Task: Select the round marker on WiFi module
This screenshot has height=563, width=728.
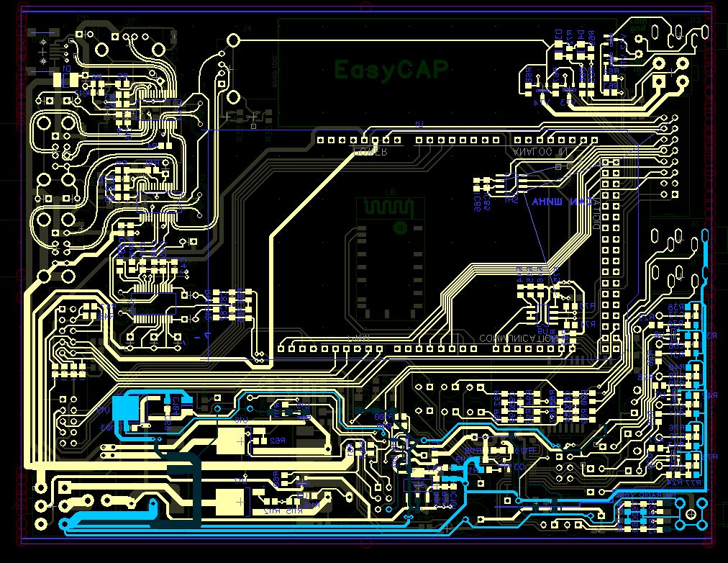Action: (398, 228)
